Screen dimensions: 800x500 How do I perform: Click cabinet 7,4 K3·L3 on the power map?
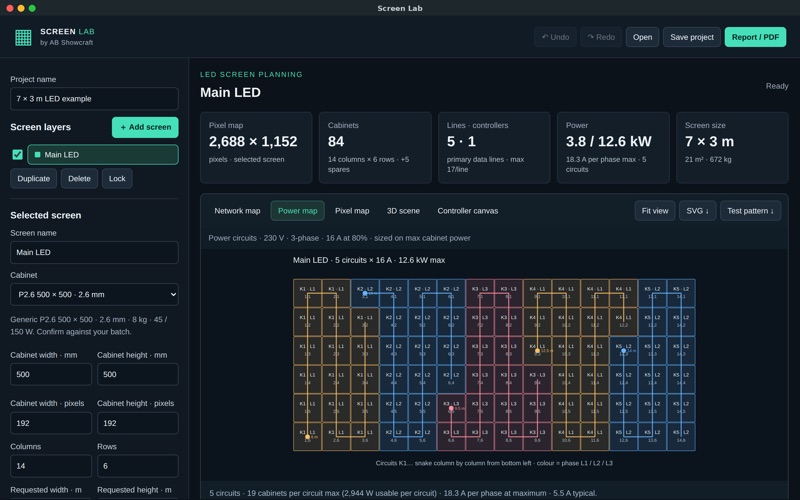tap(480, 380)
